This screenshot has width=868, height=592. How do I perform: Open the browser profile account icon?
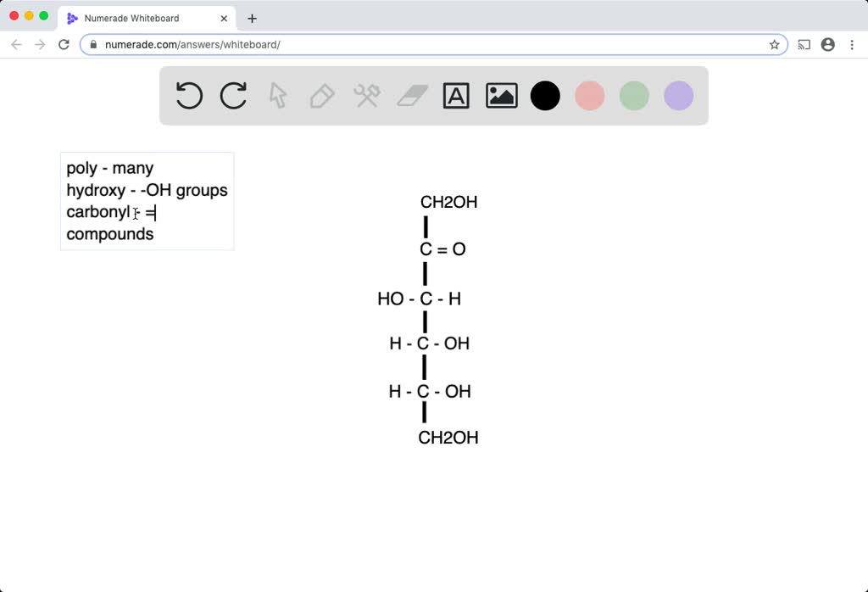827,45
